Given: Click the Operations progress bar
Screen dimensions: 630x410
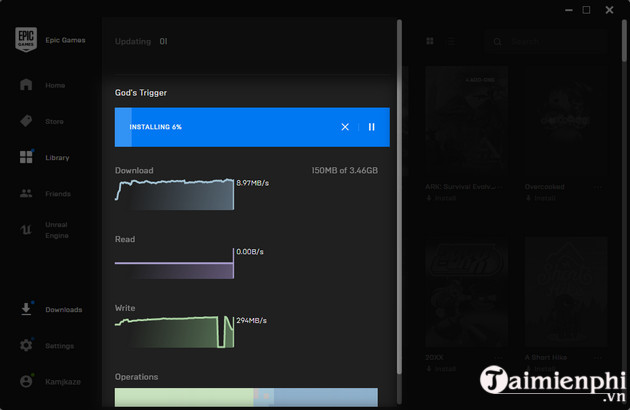Looking at the screenshot, I should 246,397.
